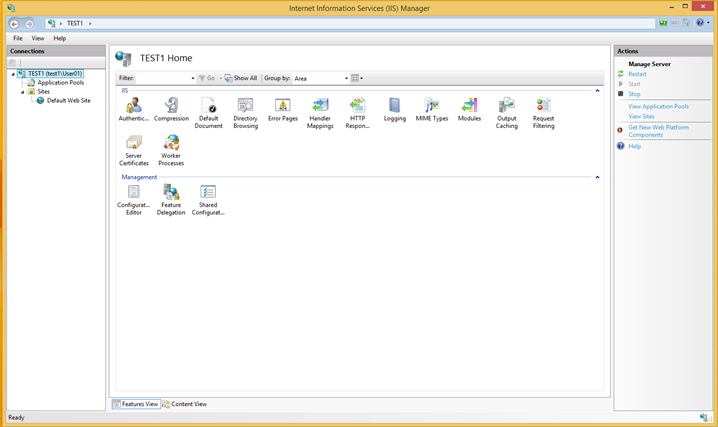
Task: Collapse the TEST1 server tree node
Action: tap(13, 74)
